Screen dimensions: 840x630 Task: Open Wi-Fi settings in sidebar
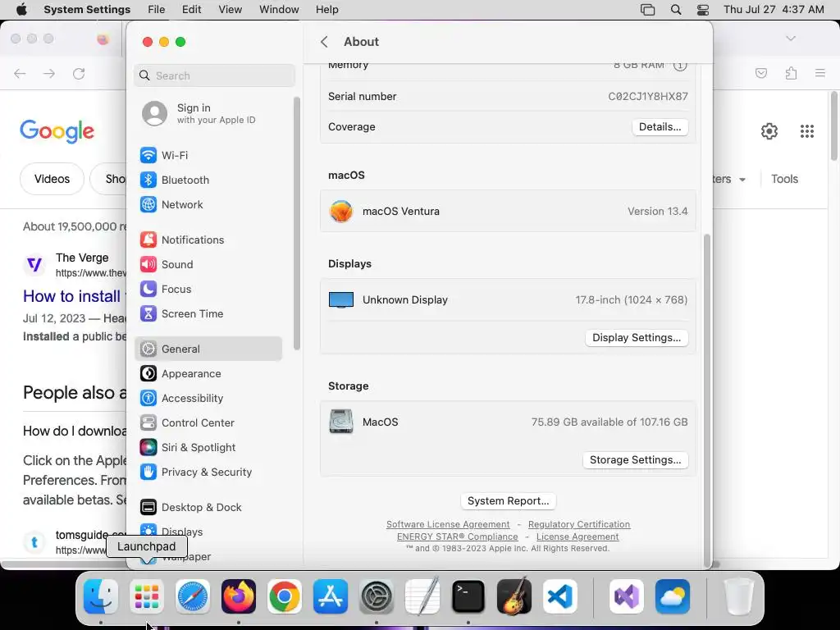point(208,155)
